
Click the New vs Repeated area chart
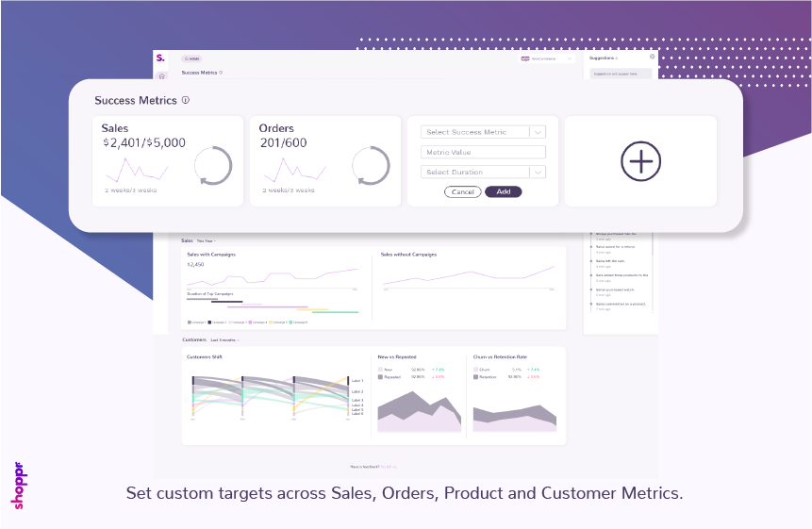coord(420,412)
